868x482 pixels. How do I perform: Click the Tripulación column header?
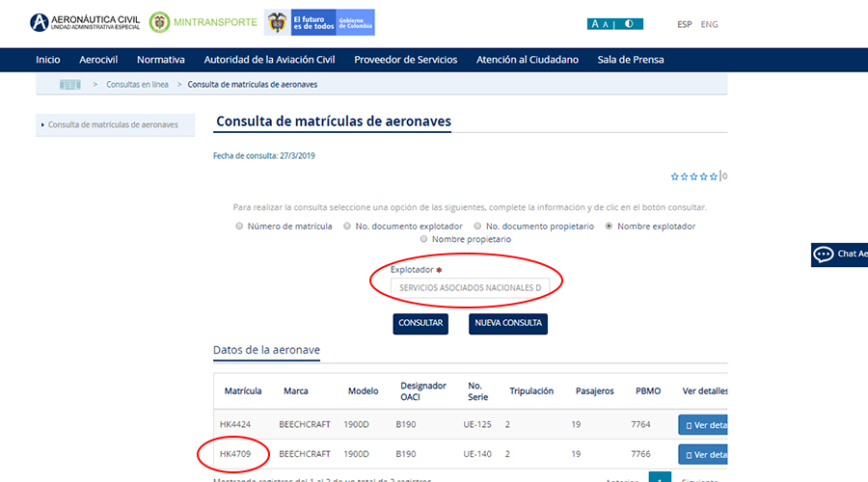pyautogui.click(x=531, y=390)
